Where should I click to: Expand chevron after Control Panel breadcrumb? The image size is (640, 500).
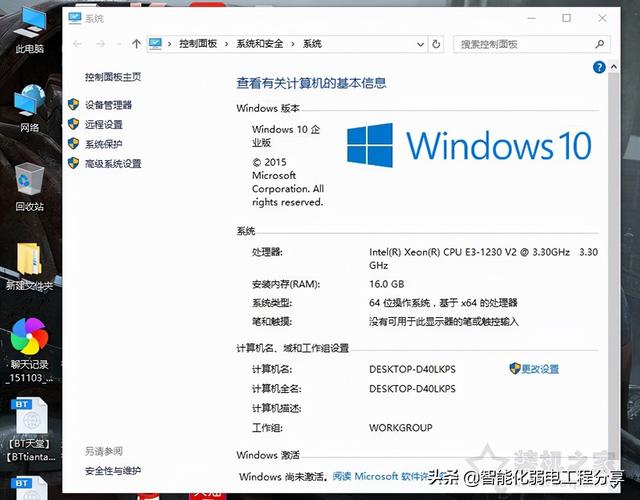pyautogui.click(x=227, y=44)
